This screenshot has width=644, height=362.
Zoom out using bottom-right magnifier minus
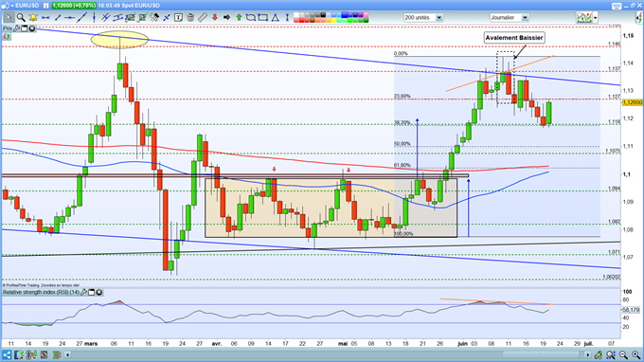[623, 354]
